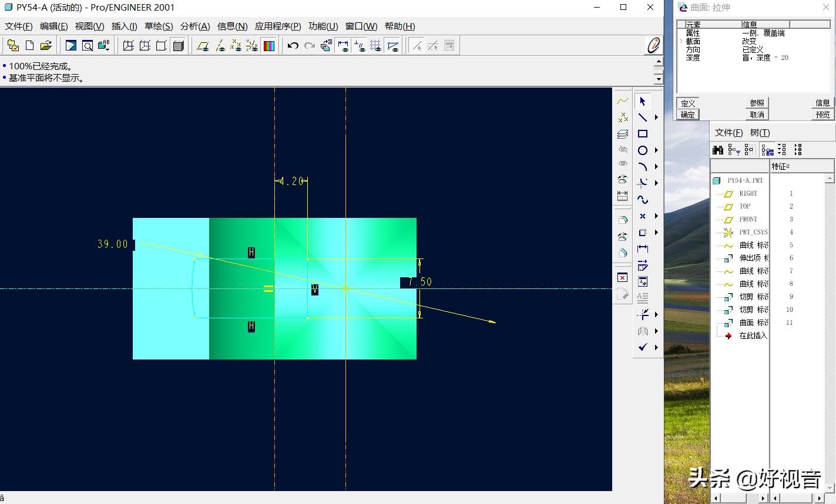Open the color appearance swatch icon

[269, 46]
